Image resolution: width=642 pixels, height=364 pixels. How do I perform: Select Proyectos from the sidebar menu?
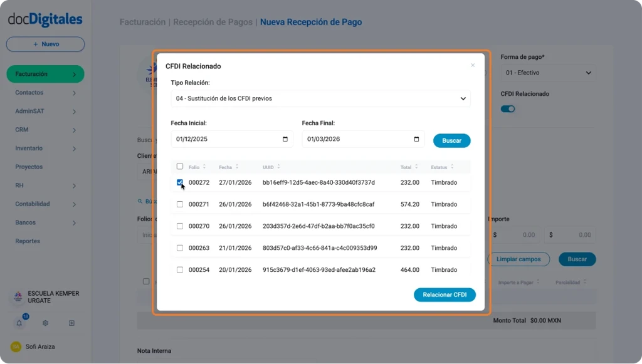point(29,167)
